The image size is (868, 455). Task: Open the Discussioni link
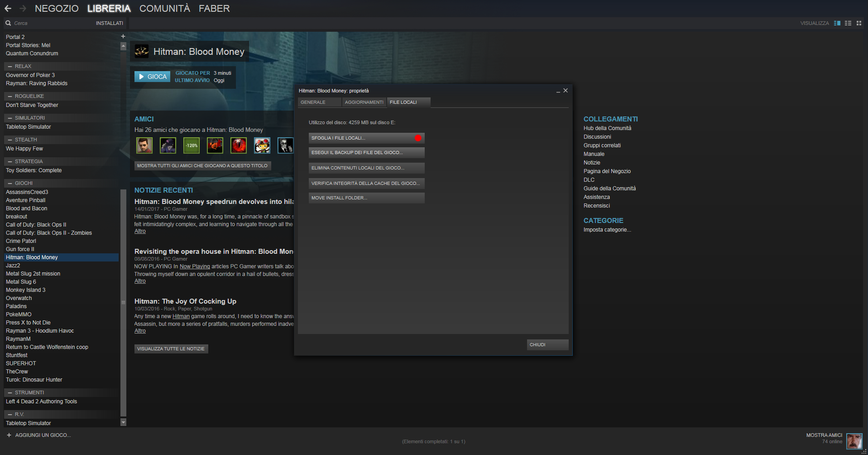tap(597, 137)
